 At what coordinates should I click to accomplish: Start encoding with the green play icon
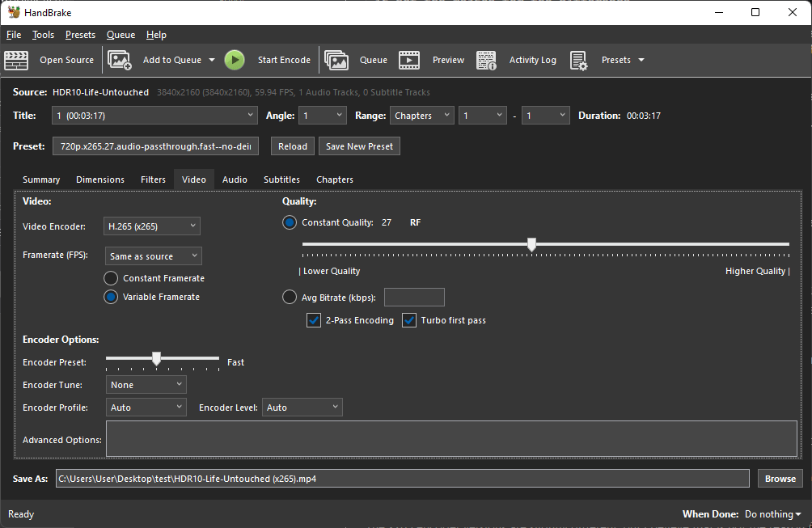click(234, 60)
